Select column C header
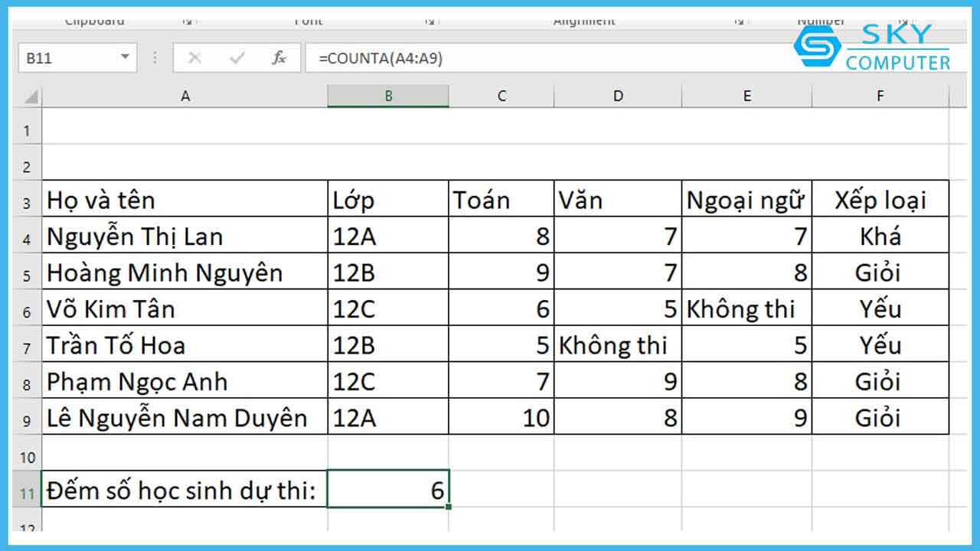The width and height of the screenshot is (980, 551). (x=501, y=96)
